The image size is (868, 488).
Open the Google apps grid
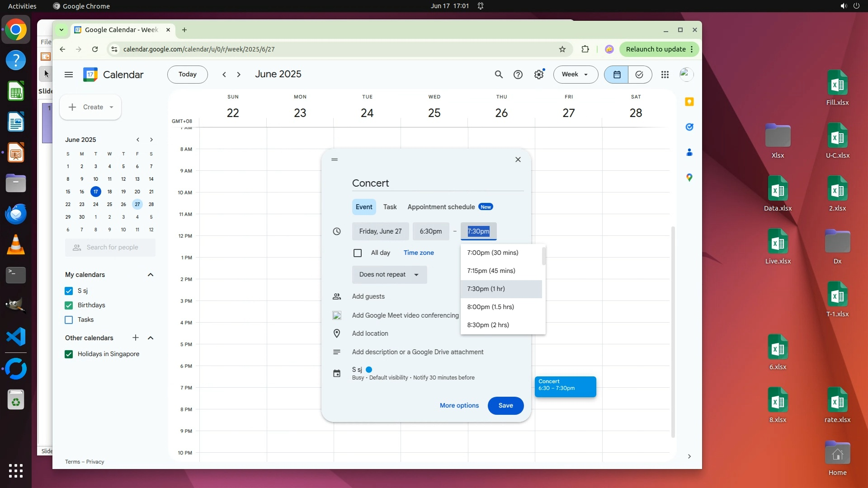(665, 75)
